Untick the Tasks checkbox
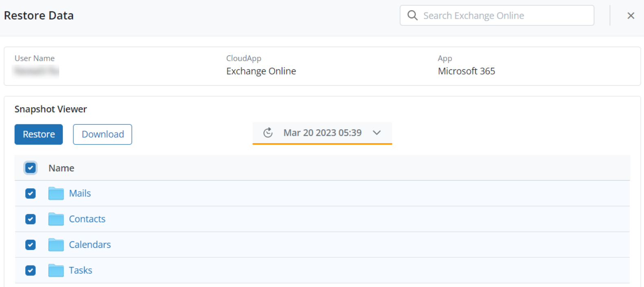The width and height of the screenshot is (644, 287). [31, 270]
